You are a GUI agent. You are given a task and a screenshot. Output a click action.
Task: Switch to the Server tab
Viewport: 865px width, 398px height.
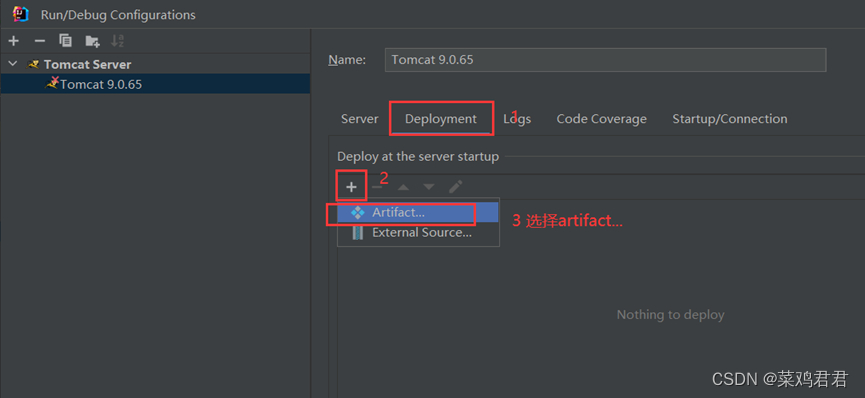pos(360,119)
